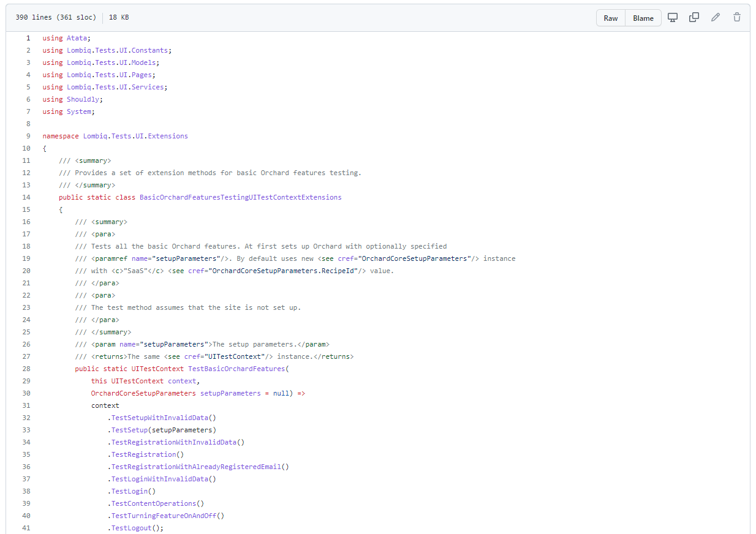Click "using System;" line
Image resolution: width=756 pixels, height=534 pixels.
point(69,111)
